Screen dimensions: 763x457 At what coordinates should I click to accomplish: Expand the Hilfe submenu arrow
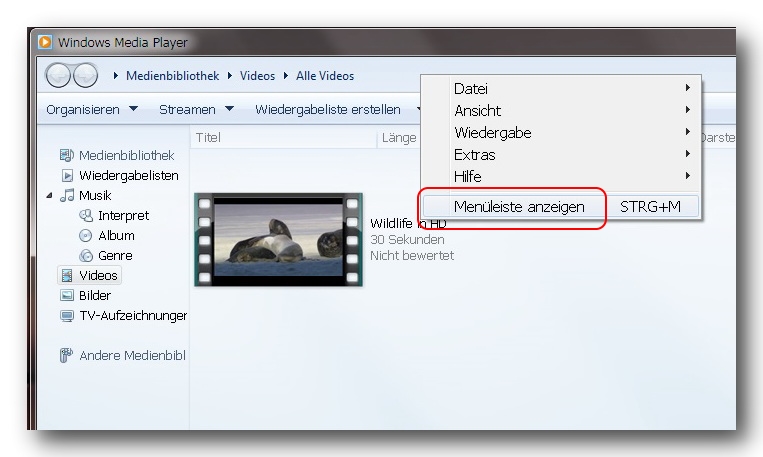click(688, 175)
